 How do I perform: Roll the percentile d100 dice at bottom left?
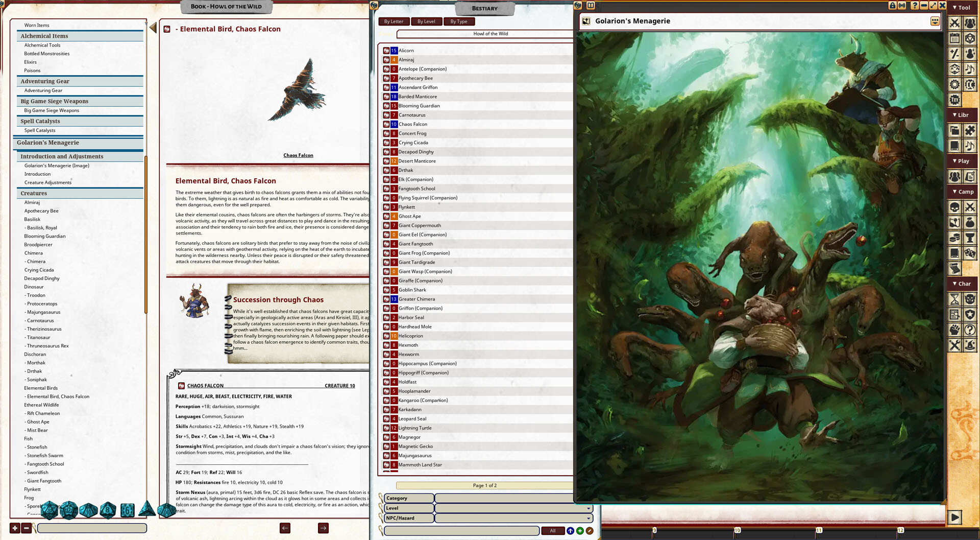coord(167,510)
